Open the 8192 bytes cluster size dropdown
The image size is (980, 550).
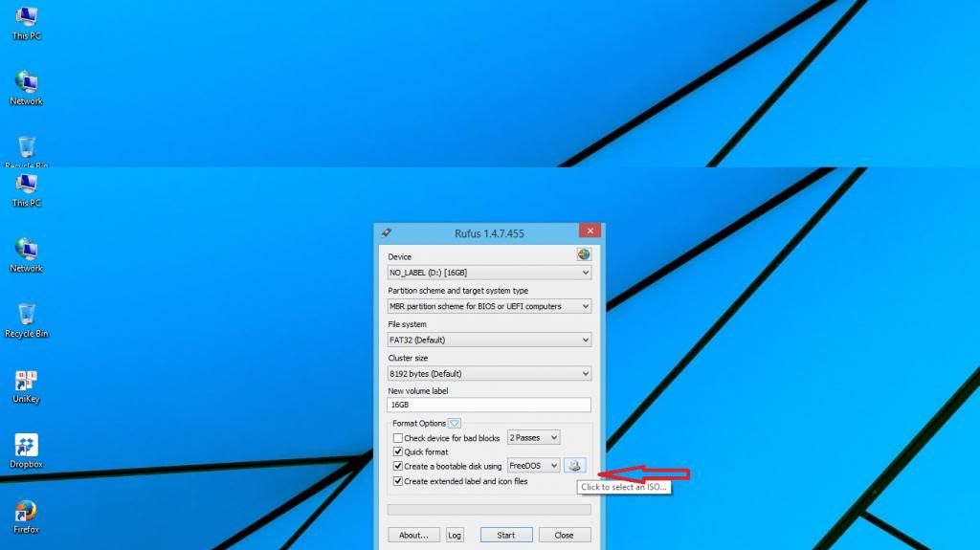click(489, 374)
